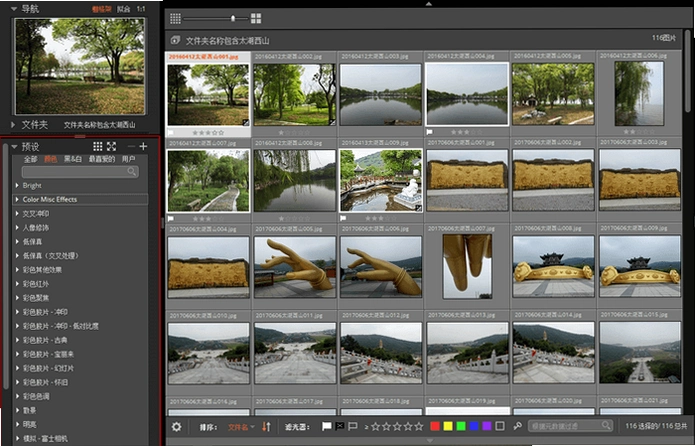This screenshot has height=446, width=695.
Task: Filter by the red color label swatch
Action: pyautogui.click(x=435, y=426)
